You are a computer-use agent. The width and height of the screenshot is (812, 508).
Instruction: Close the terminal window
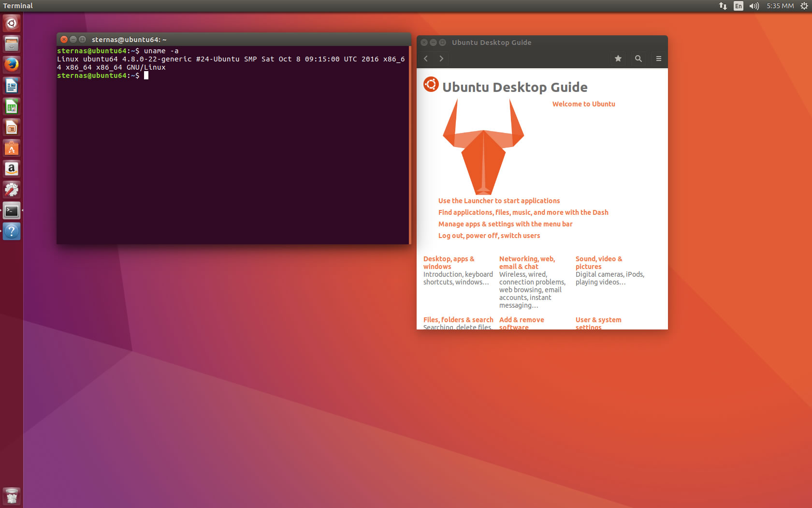pos(64,40)
